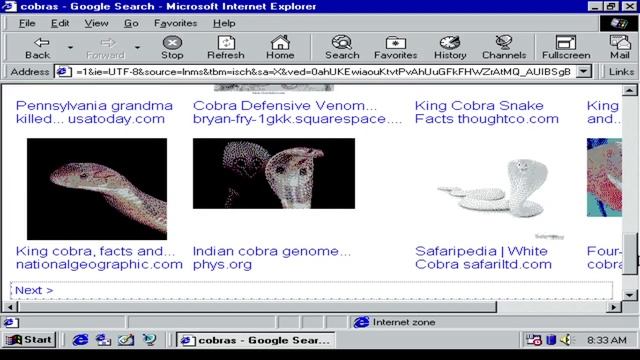Viewport: 640px width, 360px height.
Task: View the National Geographic king cobra image
Action: click(97, 189)
